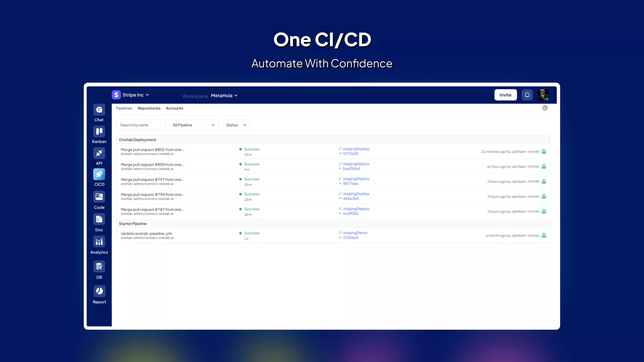
Task: Click the help question mark icon
Action: tap(545, 108)
